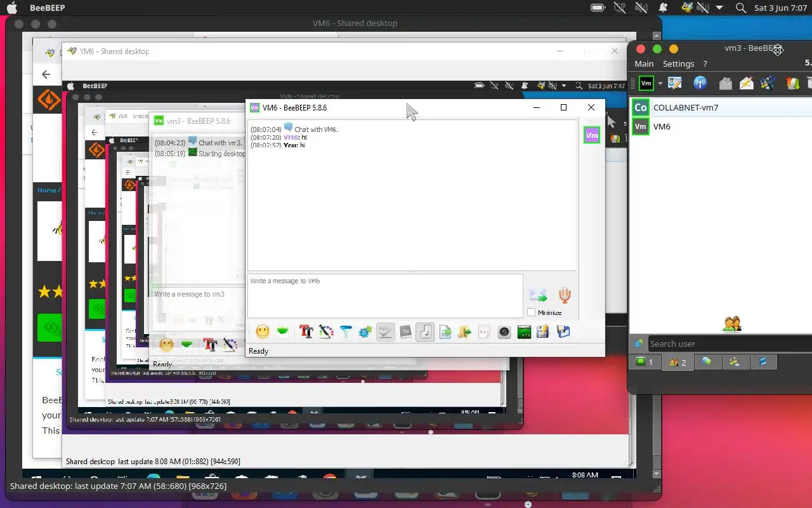Toggle word completer dictionary icon in VM6 chat
The image size is (812, 508).
pos(405,331)
